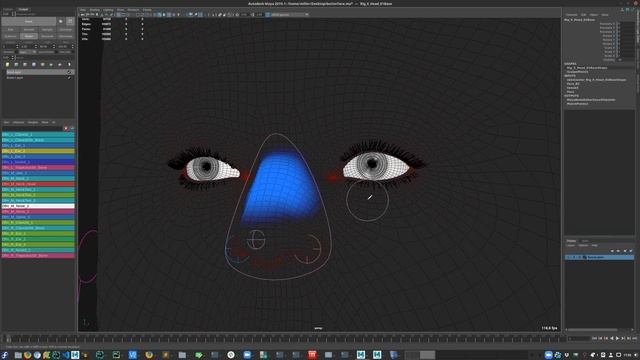The width and height of the screenshot is (640, 360).
Task: Click the first Maya icon on right side of the taskbar
Action: (x=361, y=355)
